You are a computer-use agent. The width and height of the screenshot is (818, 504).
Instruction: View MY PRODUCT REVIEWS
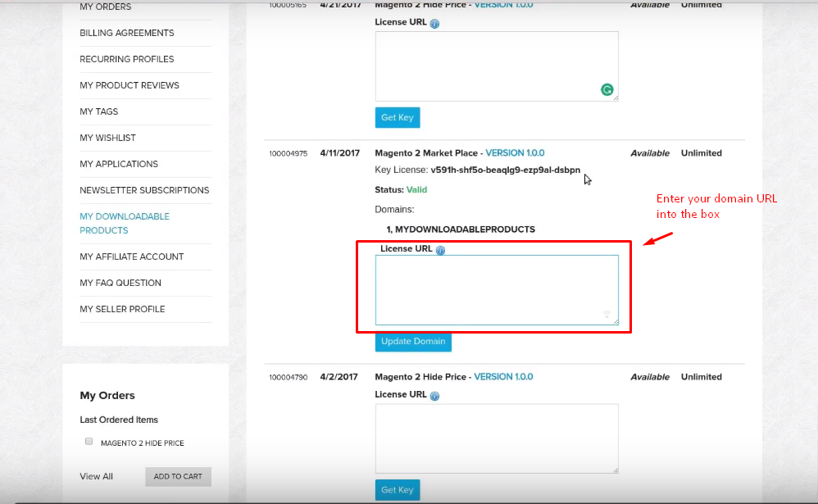point(130,85)
